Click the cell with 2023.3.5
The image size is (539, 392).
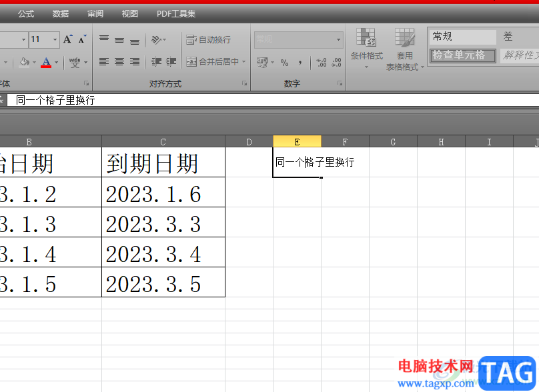coord(163,282)
